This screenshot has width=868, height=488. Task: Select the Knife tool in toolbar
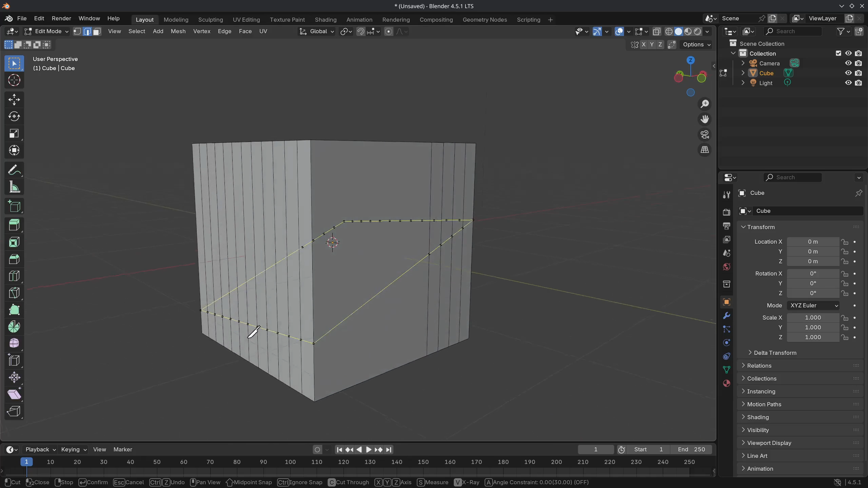click(14, 293)
